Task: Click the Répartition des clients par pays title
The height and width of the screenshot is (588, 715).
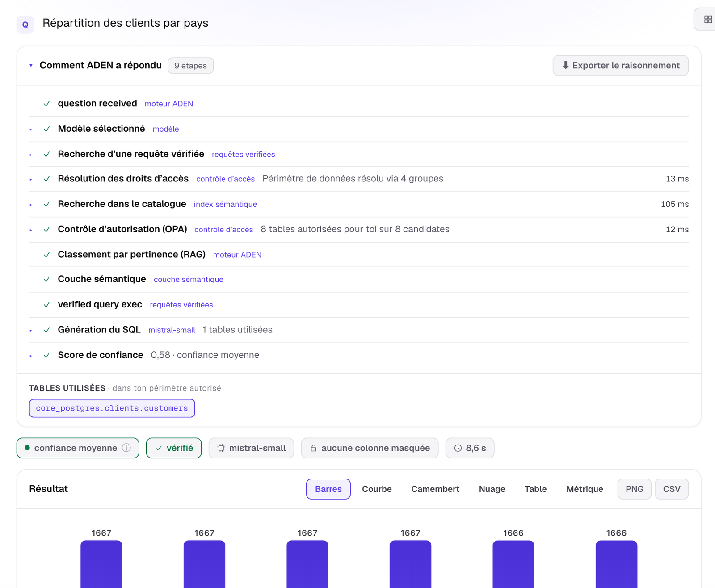Action: tap(125, 23)
